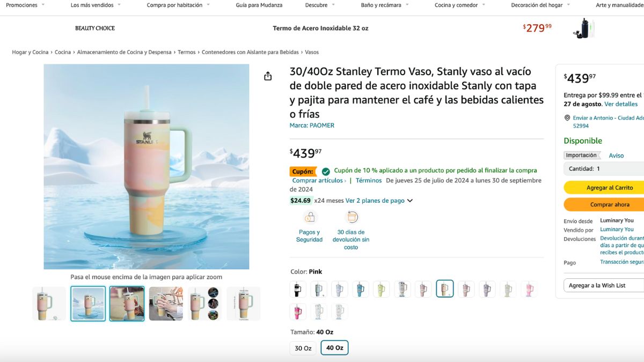The width and height of the screenshot is (644, 362).
Task: Open the sponsored thermos image in banner
Action: click(x=584, y=28)
